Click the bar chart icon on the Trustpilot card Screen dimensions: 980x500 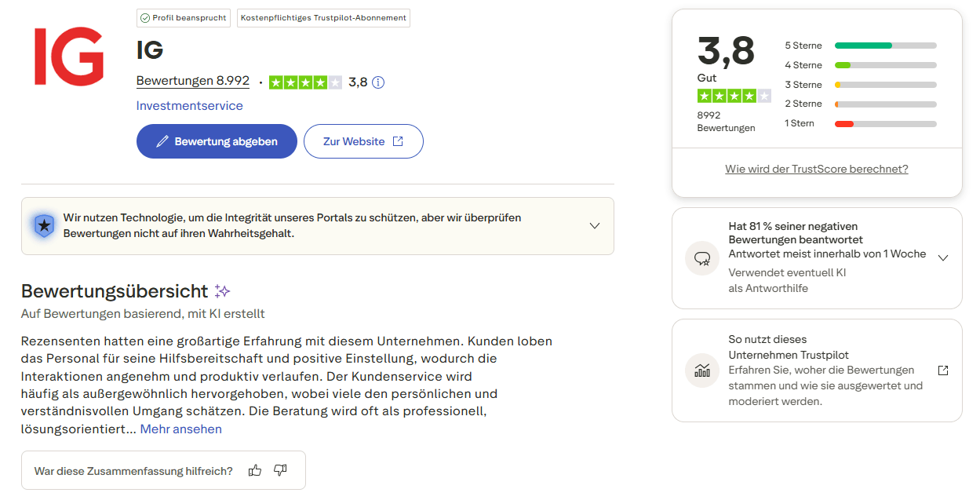pos(701,370)
